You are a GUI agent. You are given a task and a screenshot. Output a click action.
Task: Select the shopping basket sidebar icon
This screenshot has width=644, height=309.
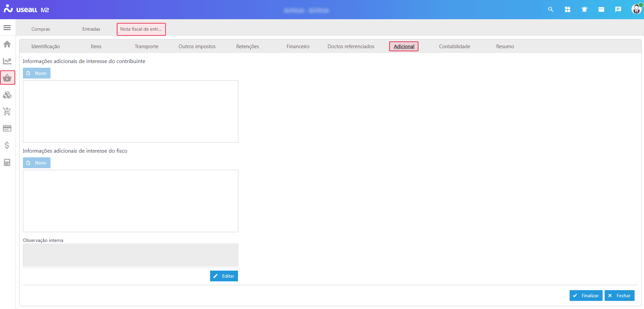point(7,78)
